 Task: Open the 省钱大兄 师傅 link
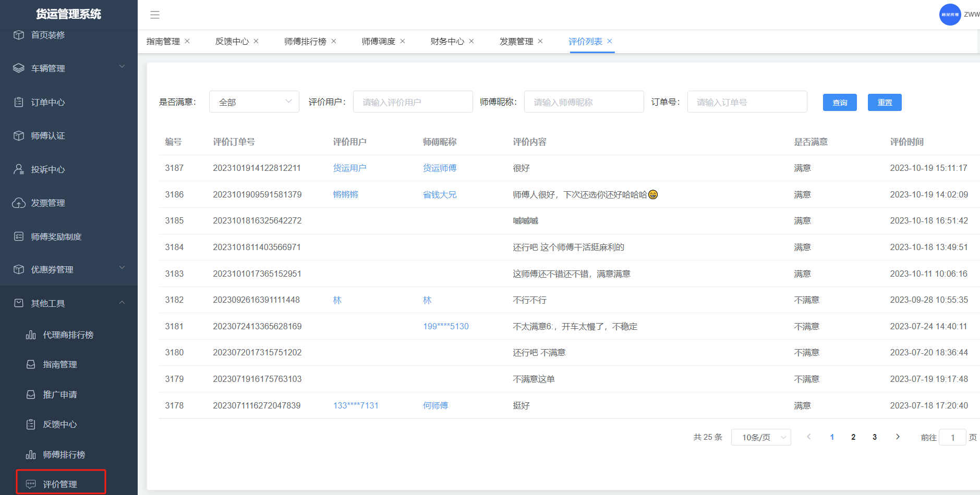pos(439,194)
